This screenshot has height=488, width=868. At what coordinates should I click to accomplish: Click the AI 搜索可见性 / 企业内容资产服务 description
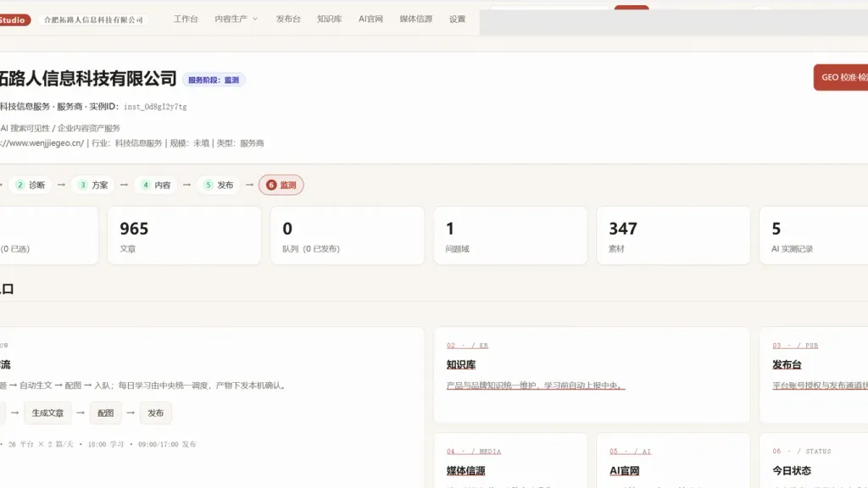point(60,129)
